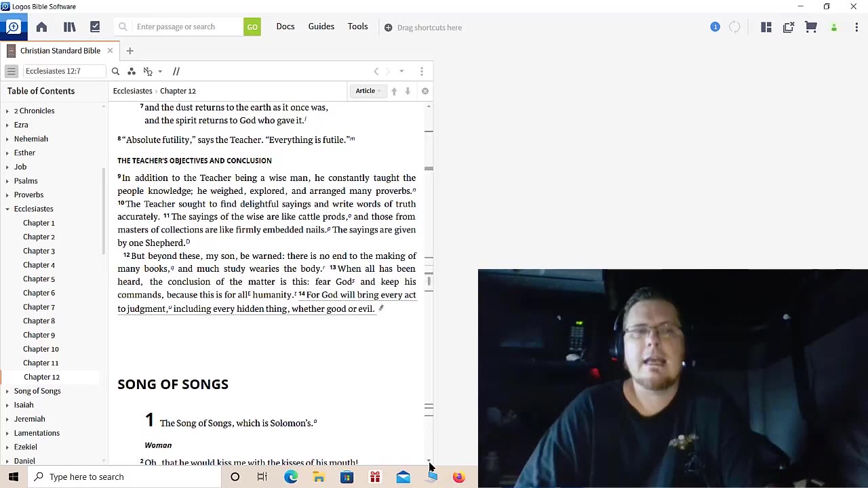Screen dimensions: 868x488
Task: Expand the Ezra tree node
Action: click(7, 125)
